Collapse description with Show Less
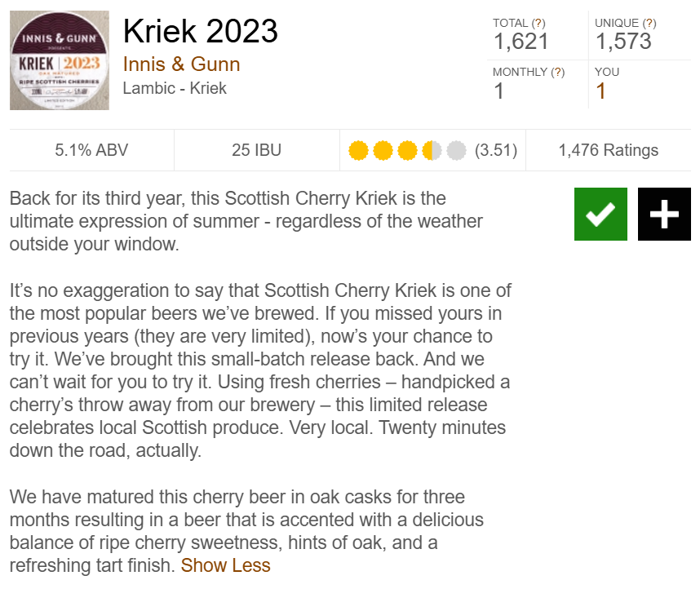 pyautogui.click(x=225, y=565)
